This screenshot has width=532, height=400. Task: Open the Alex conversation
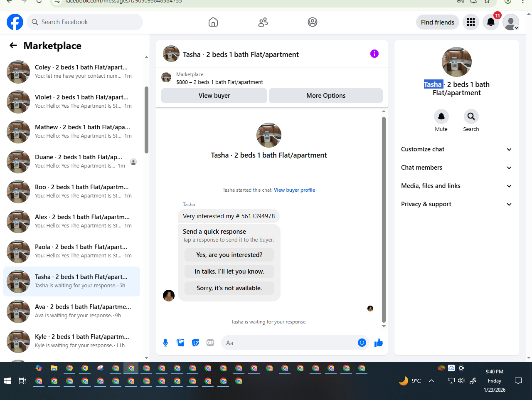coord(71,222)
